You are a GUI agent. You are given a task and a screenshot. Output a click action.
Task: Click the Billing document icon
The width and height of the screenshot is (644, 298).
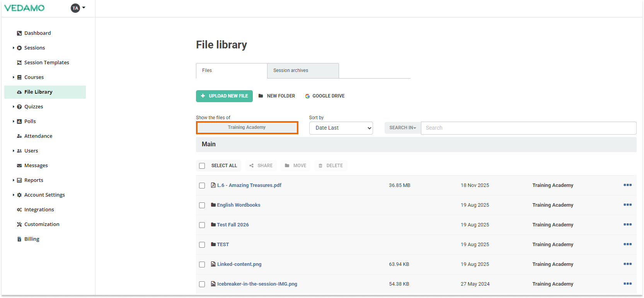[19, 239]
